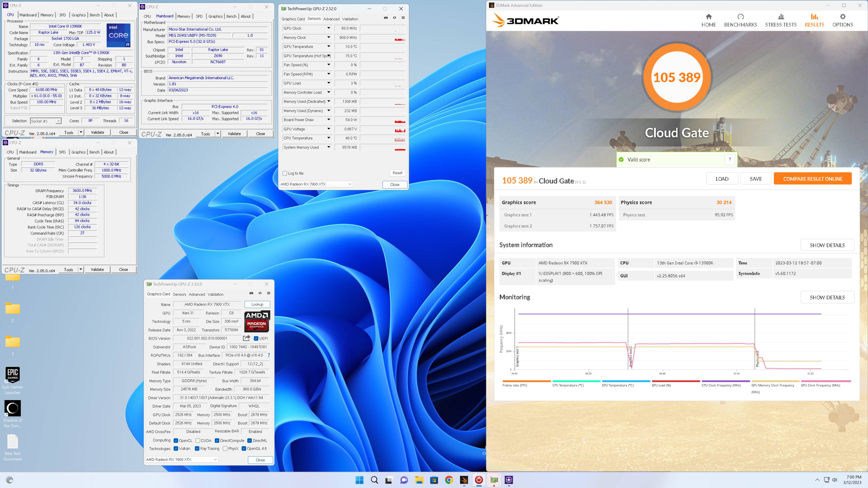The height and width of the screenshot is (488, 868).
Task: Open About tab in CPU-Z CPU window
Action: (x=109, y=15)
